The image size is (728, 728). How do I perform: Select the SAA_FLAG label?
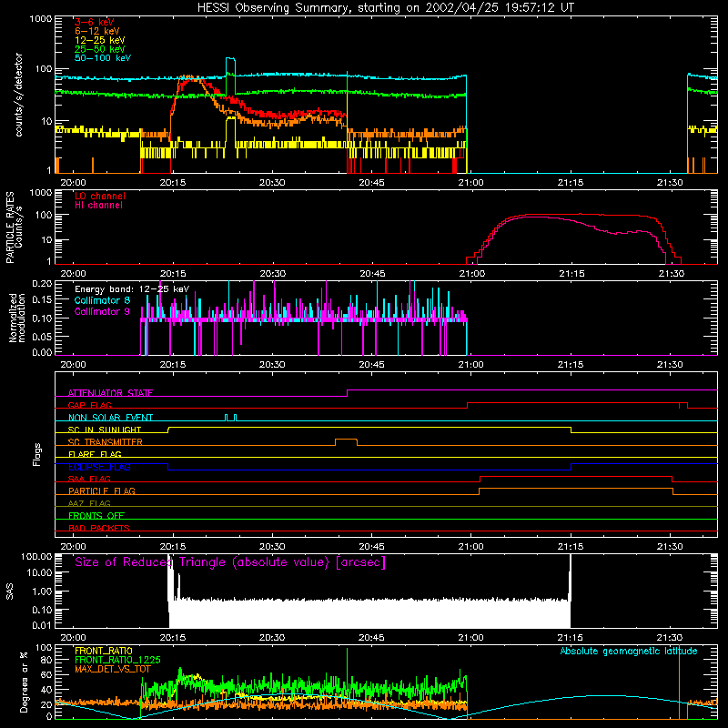pyautogui.click(x=89, y=479)
